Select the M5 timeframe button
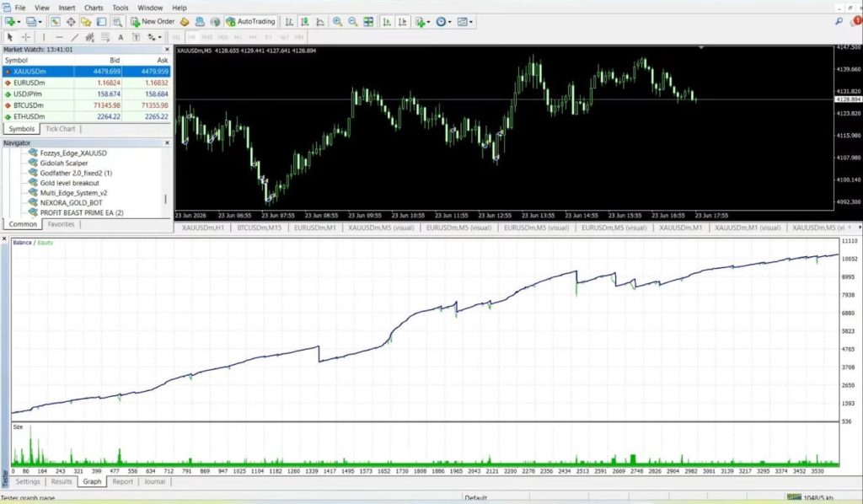This screenshot has height=504, width=863. tap(191, 37)
